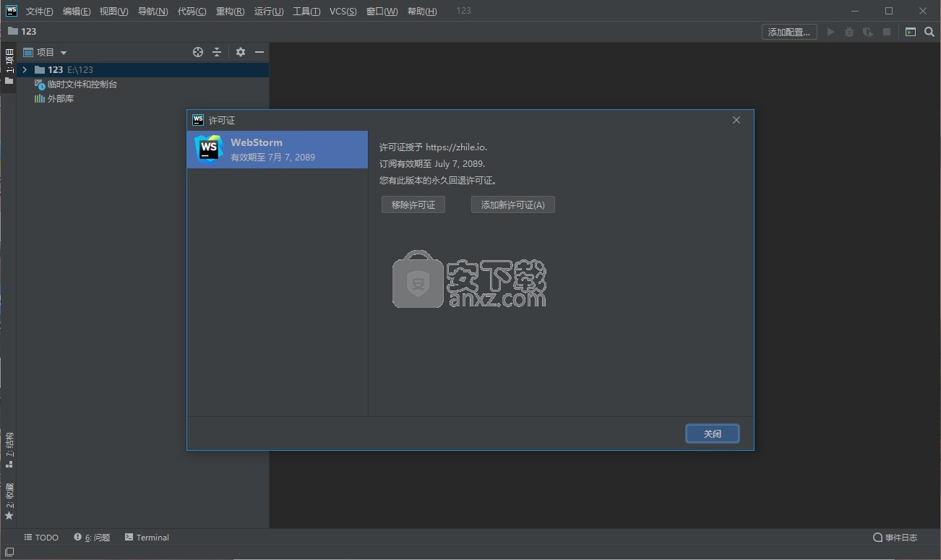
Task: Open the 重构(R) menu
Action: pyautogui.click(x=230, y=11)
